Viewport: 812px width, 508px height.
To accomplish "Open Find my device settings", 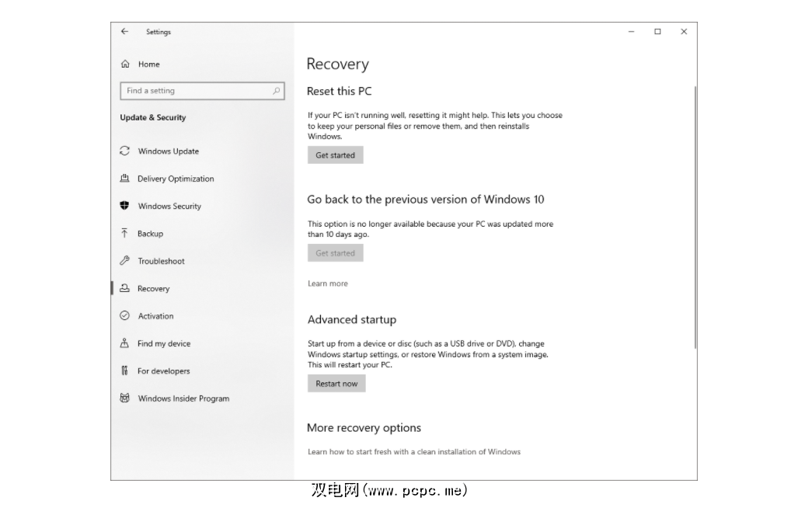I will [164, 343].
